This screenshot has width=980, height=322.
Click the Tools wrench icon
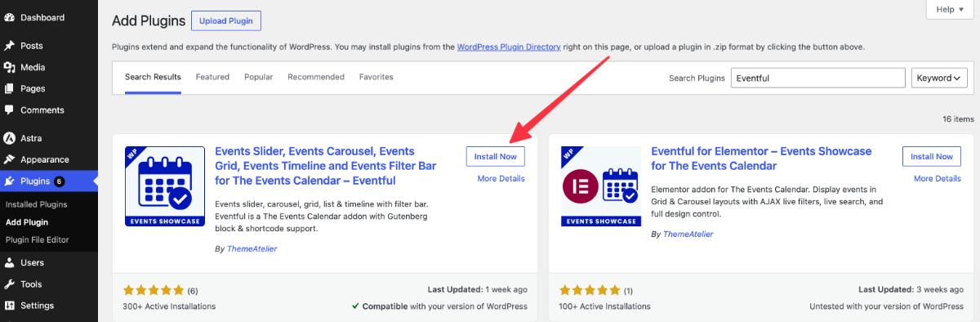[x=9, y=284]
